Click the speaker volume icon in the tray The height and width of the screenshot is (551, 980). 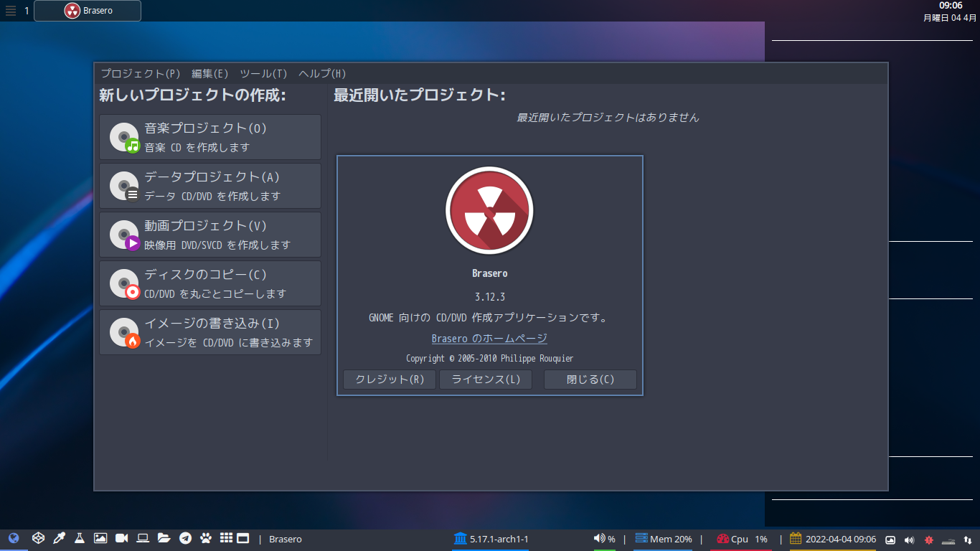pyautogui.click(x=600, y=539)
